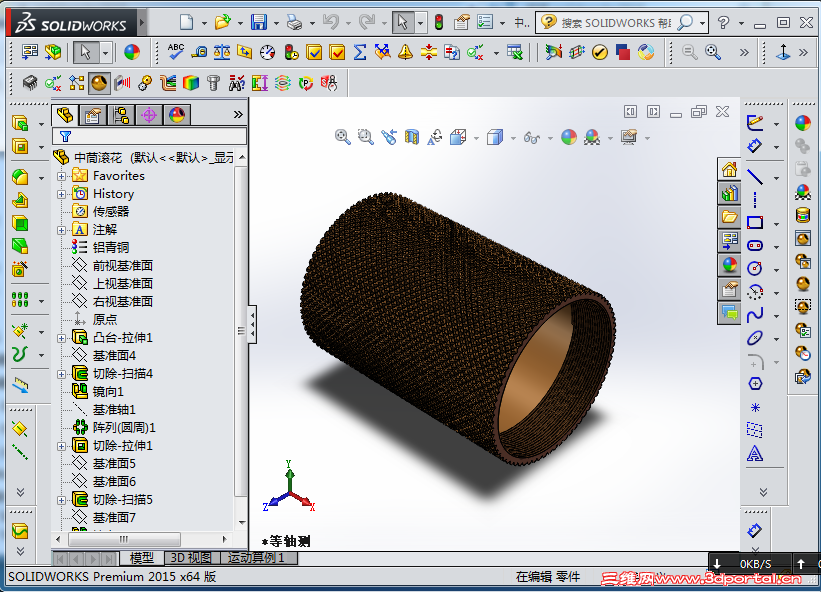Image resolution: width=821 pixels, height=592 pixels.
Task: Open the Custom Properties task pane icon
Action: pos(729,288)
